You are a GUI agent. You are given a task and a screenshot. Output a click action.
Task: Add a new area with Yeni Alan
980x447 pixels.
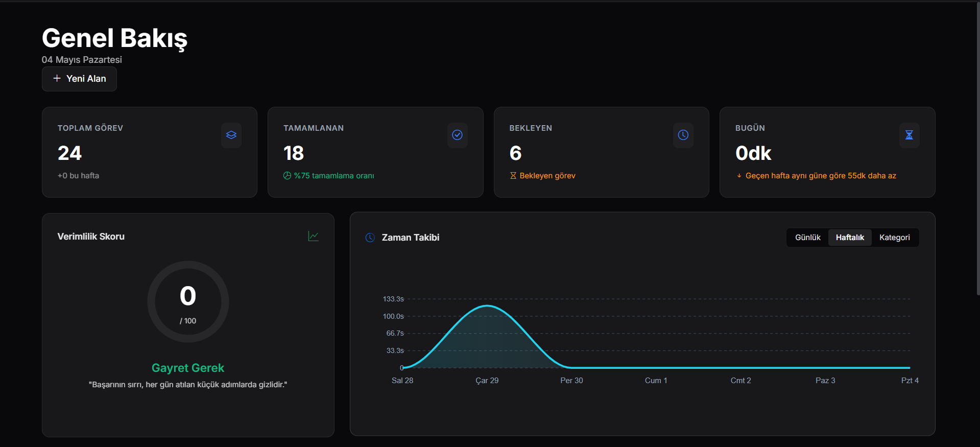coord(79,79)
